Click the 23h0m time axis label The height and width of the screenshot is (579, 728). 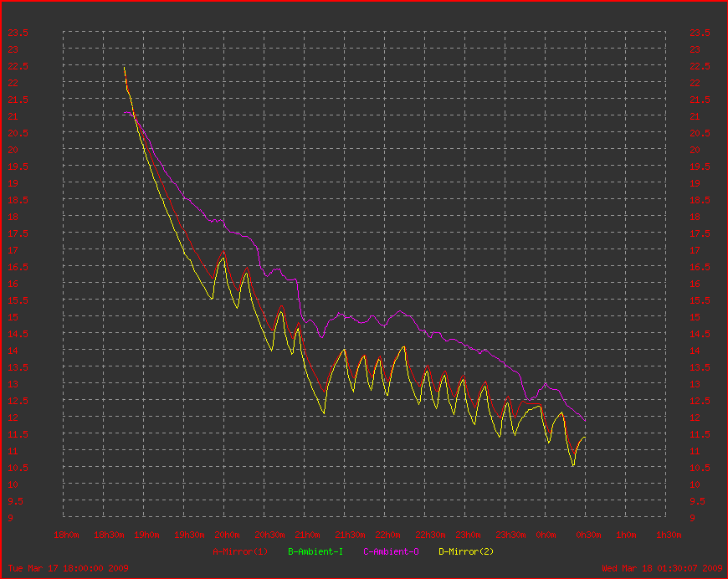click(468, 535)
